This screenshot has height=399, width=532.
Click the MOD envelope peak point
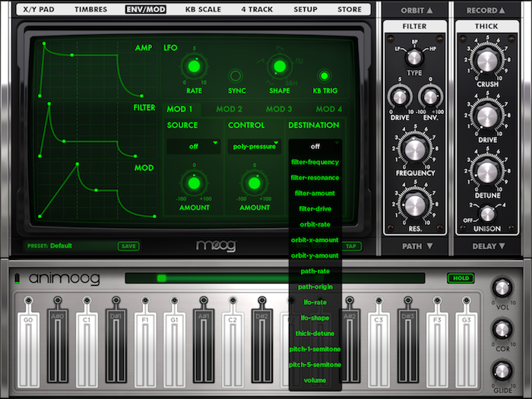coord(78,164)
